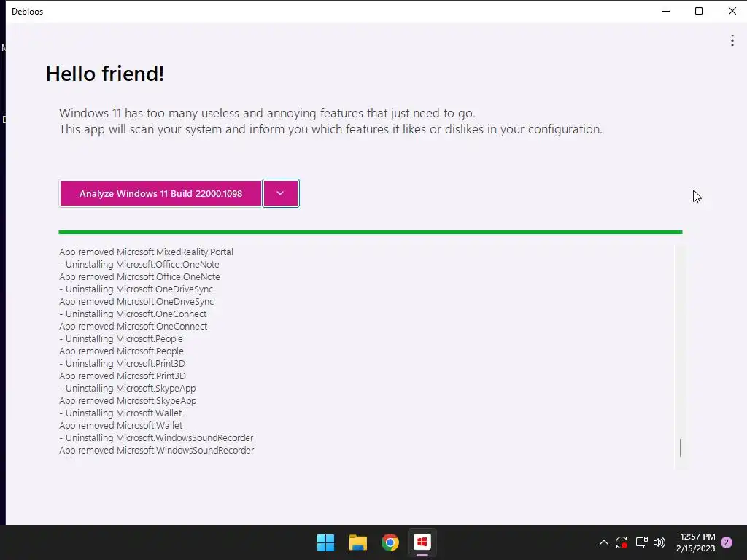Select 'App removed Microsoft.WindowsSoundRecorder' log line

point(157,450)
